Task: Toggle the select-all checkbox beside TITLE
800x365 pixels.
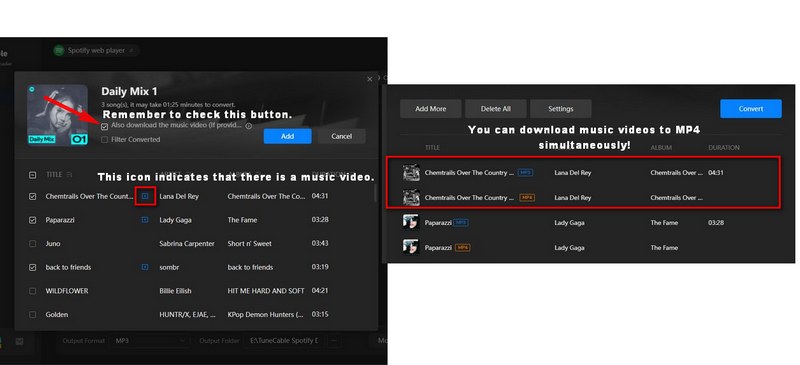Action: coord(33,175)
